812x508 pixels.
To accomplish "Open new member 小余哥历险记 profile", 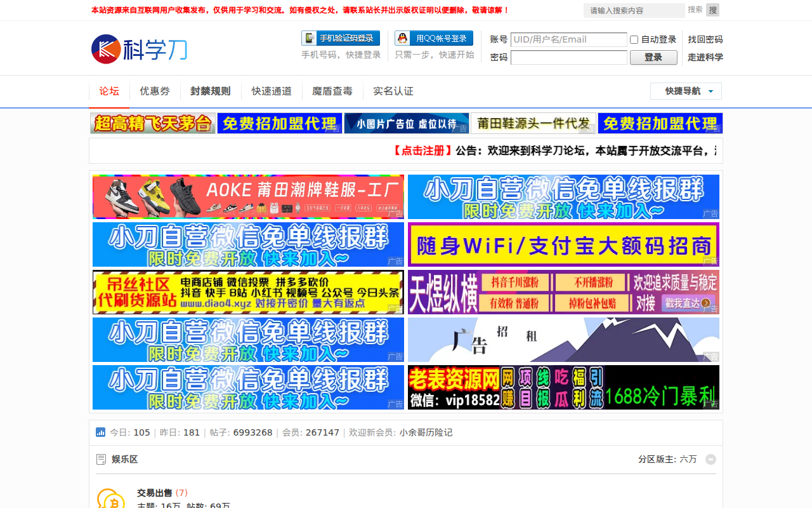I will pos(426,432).
